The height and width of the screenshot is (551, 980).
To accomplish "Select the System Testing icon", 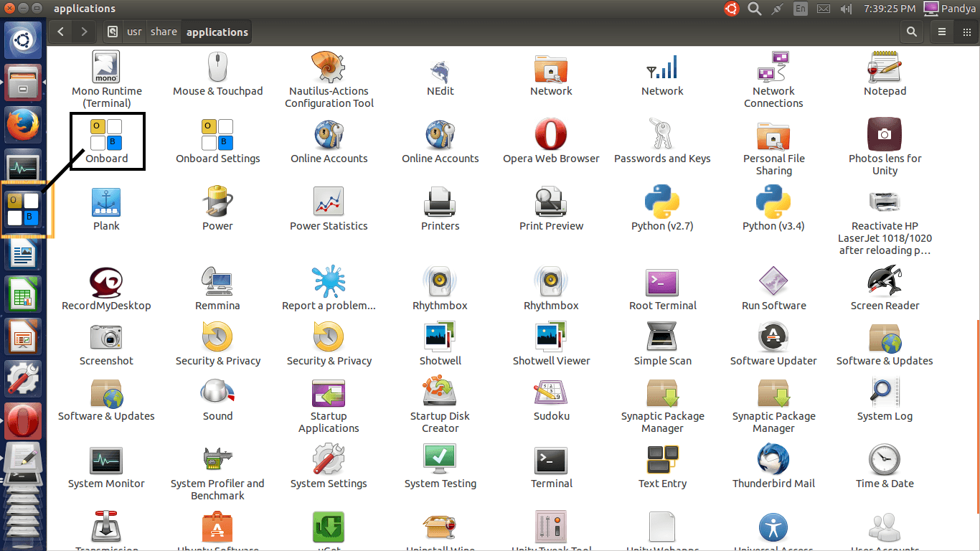I will tap(440, 459).
